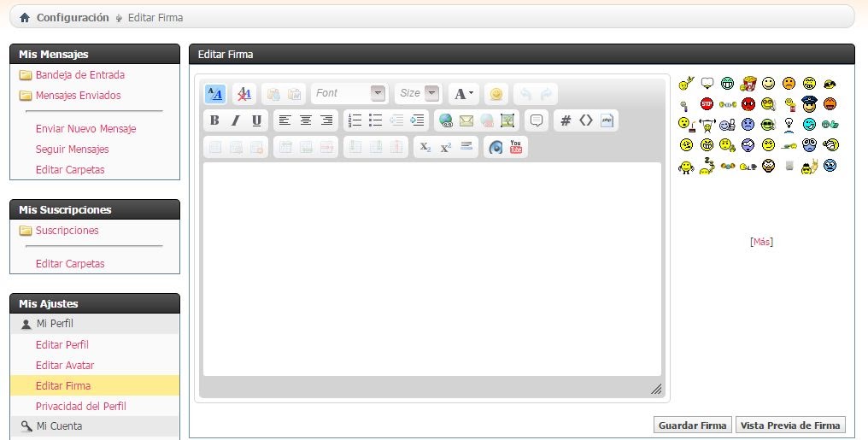Expand the Mi Cuenta section
The width and height of the screenshot is (868, 440).
click(x=95, y=426)
